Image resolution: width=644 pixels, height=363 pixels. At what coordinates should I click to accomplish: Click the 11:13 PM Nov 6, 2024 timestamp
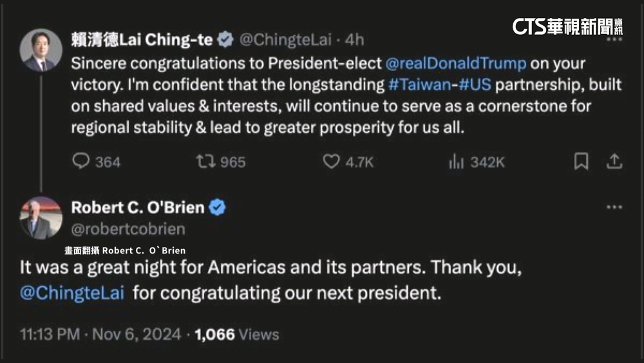pyautogui.click(x=99, y=335)
